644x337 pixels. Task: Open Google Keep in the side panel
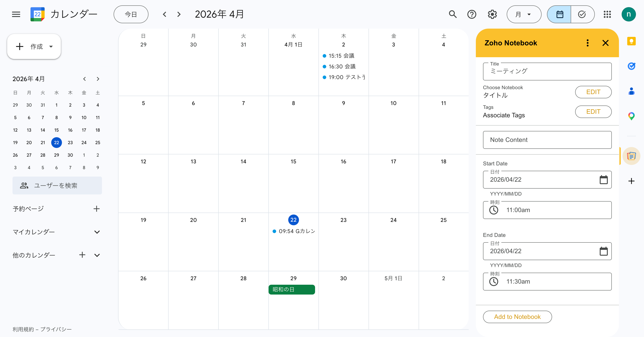[631, 41]
